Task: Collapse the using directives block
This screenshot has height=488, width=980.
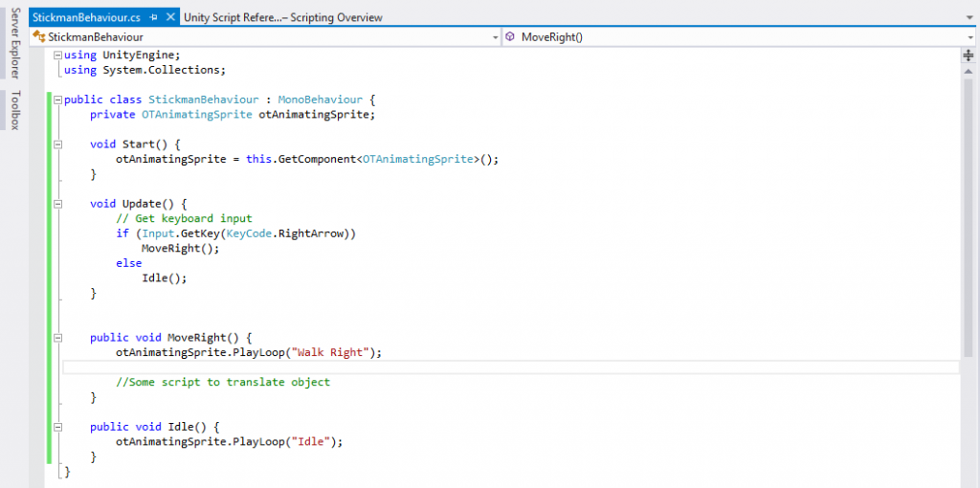Action: (x=58, y=55)
